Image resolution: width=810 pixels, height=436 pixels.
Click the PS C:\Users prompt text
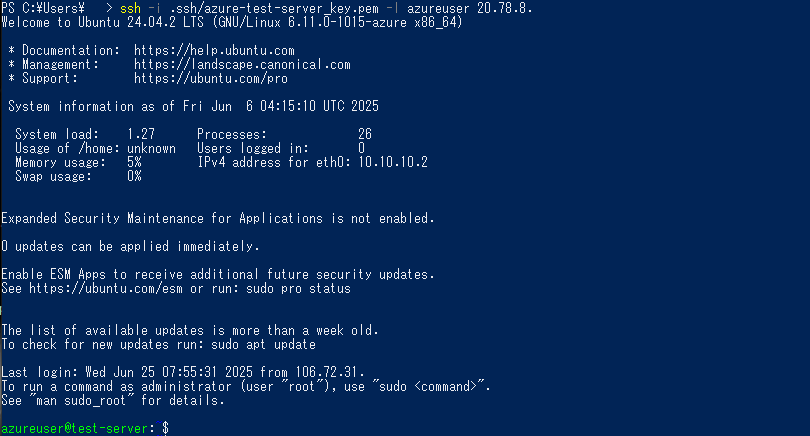tap(43, 9)
